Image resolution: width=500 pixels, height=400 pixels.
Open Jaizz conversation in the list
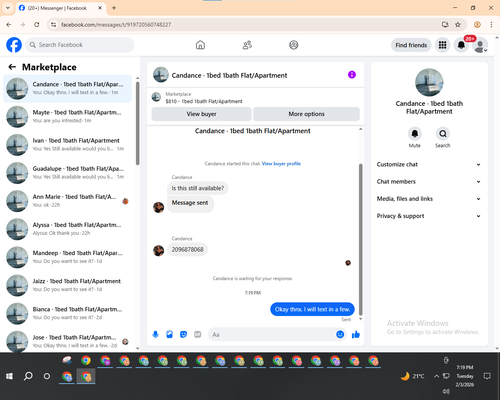(x=67, y=285)
